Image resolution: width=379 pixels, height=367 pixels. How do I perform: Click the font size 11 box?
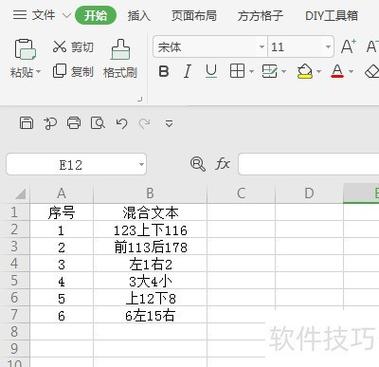tap(296, 47)
